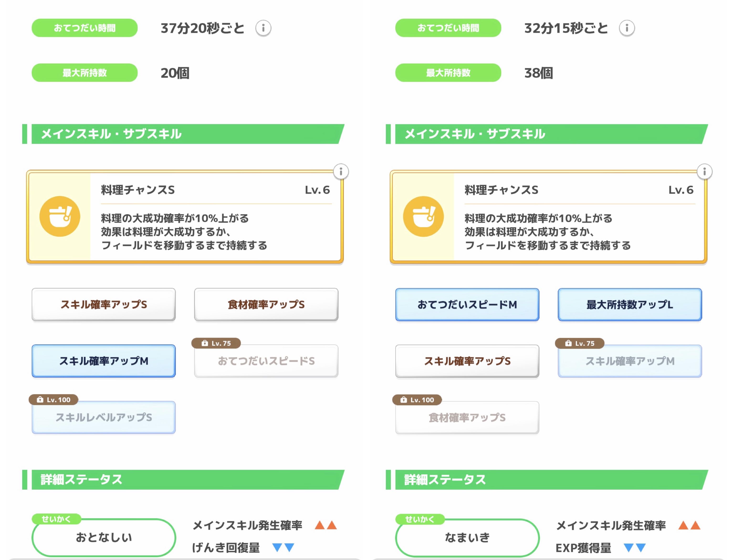Tap left blue スキル確率アップM button
Viewport: 733px width, 560px height.
(x=104, y=361)
